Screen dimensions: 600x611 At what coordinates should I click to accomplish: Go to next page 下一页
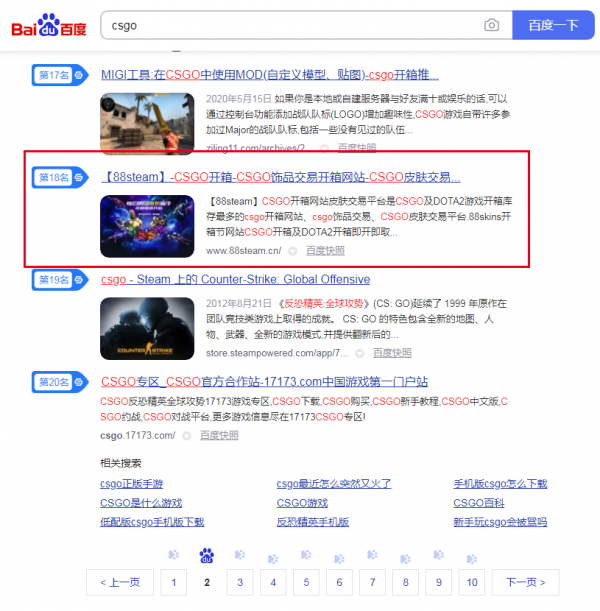click(x=526, y=582)
